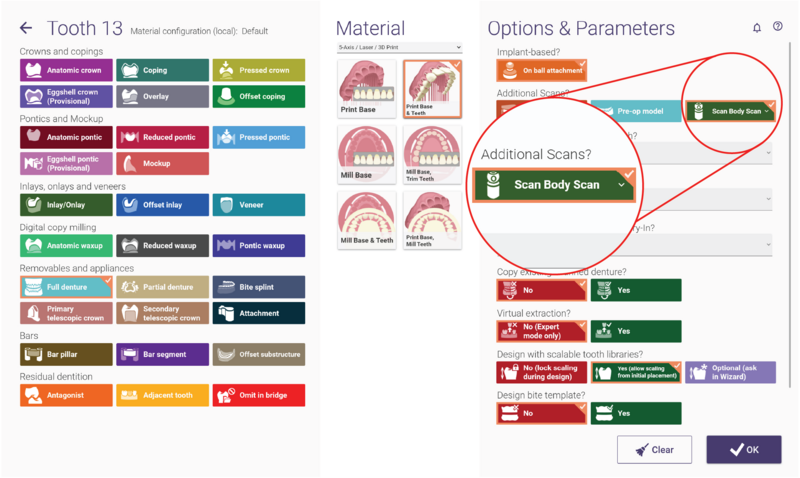The height and width of the screenshot is (478, 800).
Task: Choose No (lock scaling during design)
Action: coord(541,372)
